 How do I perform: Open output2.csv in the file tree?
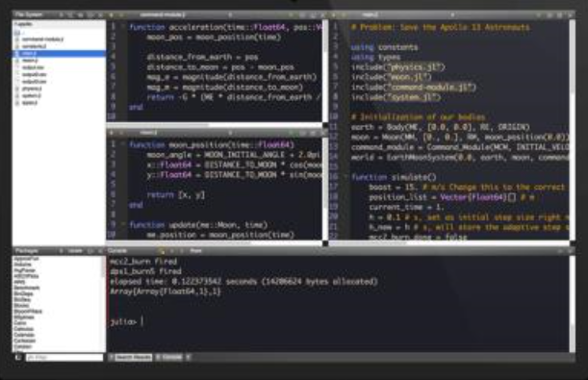click(x=34, y=75)
